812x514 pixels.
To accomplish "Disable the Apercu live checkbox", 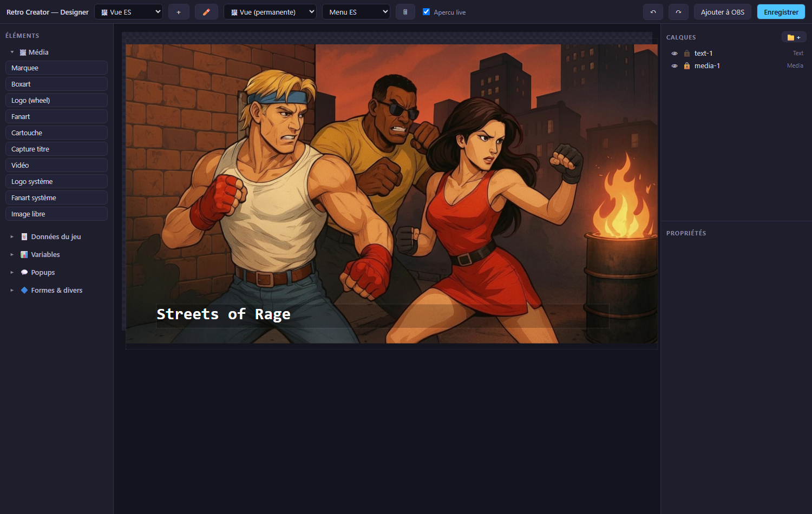I will [x=426, y=11].
